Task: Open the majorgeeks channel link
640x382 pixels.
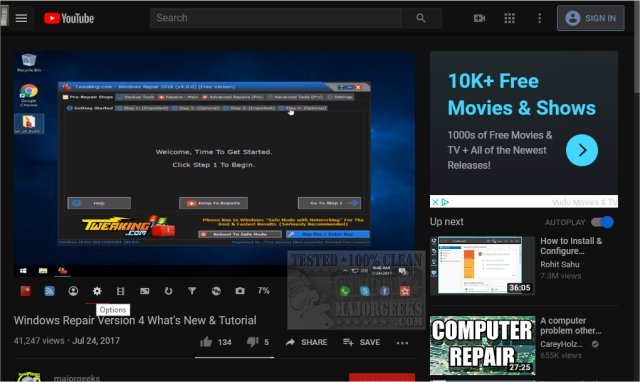Action: point(77,378)
